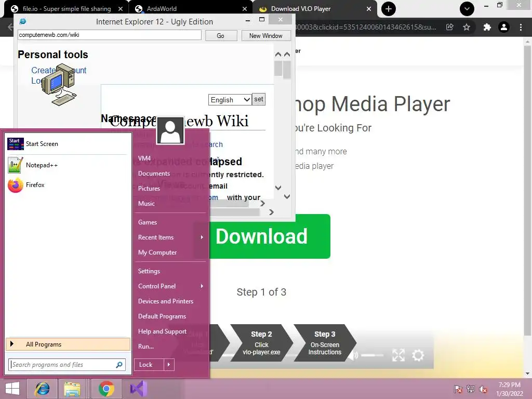
Task: Launch Internet Explorer from the taskbar
Action: pos(42,389)
